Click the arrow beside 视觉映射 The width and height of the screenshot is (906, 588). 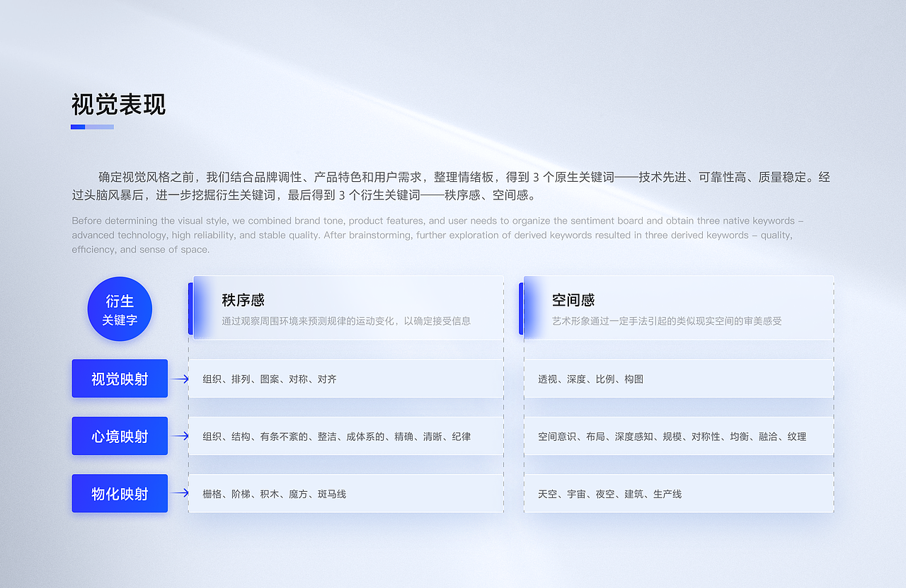180,379
